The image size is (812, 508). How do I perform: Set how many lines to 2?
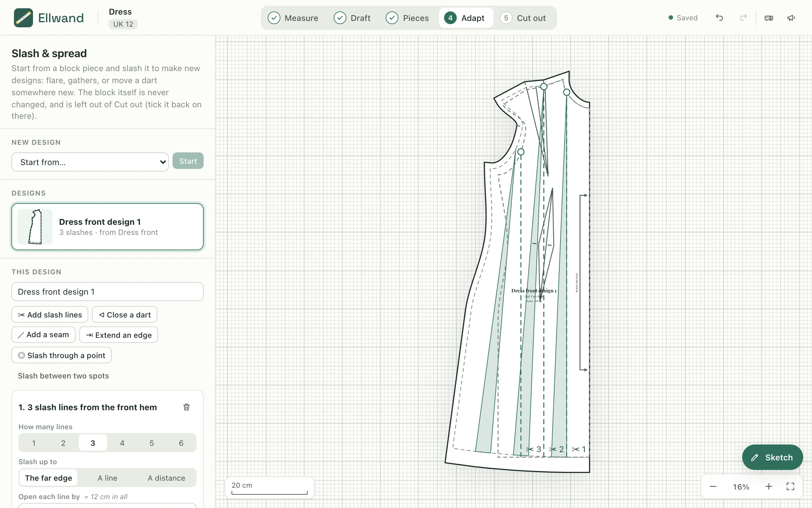point(63,443)
